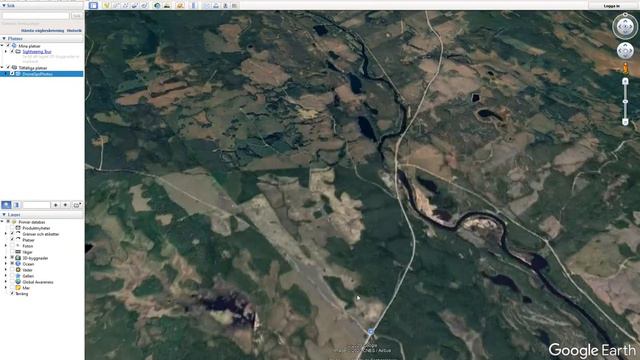Expand the 3D-byggnader layer arrow

pos(6,258)
